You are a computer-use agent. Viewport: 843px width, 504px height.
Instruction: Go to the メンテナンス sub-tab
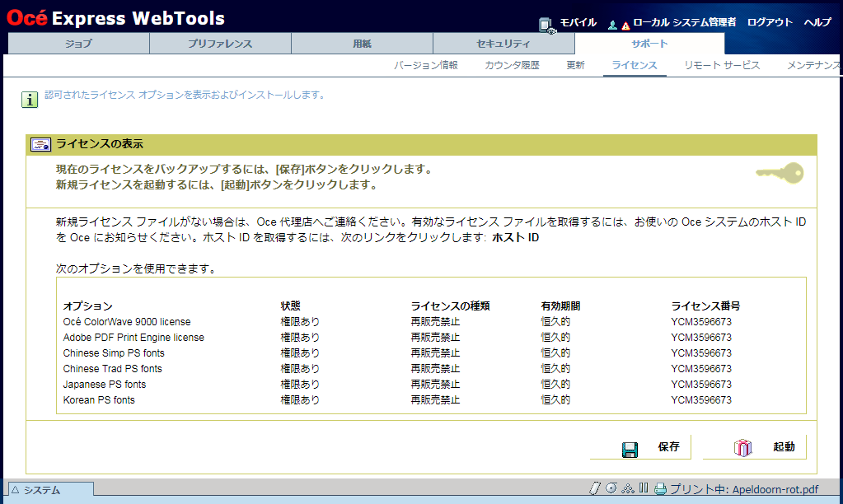point(814,65)
